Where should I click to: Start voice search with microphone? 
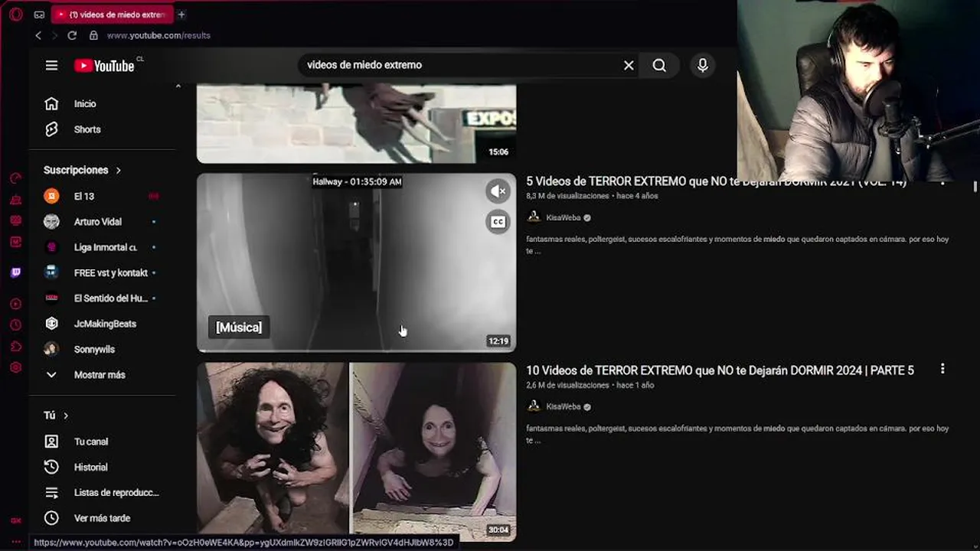tap(702, 66)
